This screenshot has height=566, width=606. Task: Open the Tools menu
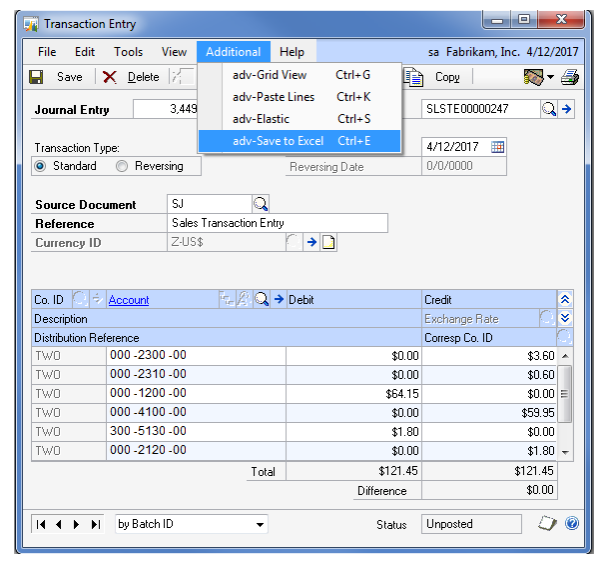click(128, 52)
